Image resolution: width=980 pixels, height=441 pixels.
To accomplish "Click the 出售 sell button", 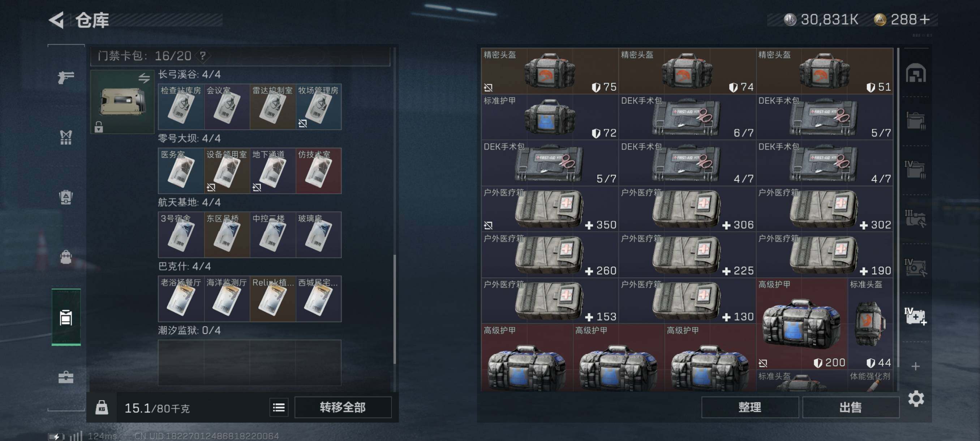I will coord(851,407).
